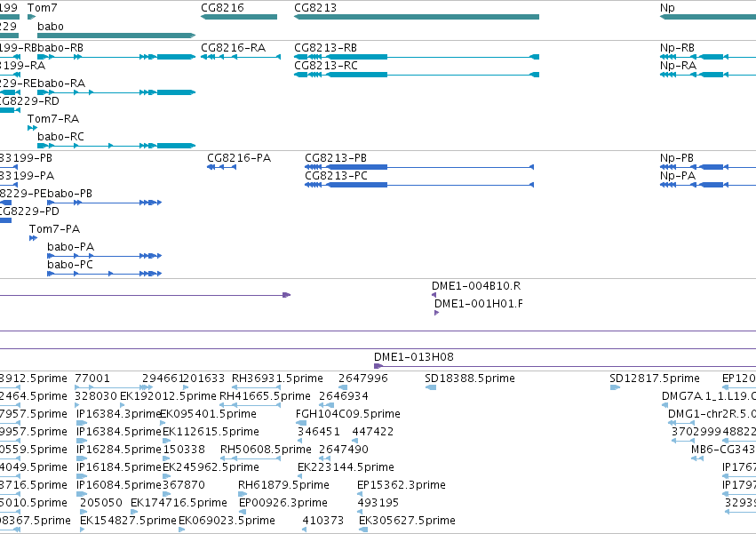Select feature 150338
The image size is (756, 534).
(x=167, y=458)
